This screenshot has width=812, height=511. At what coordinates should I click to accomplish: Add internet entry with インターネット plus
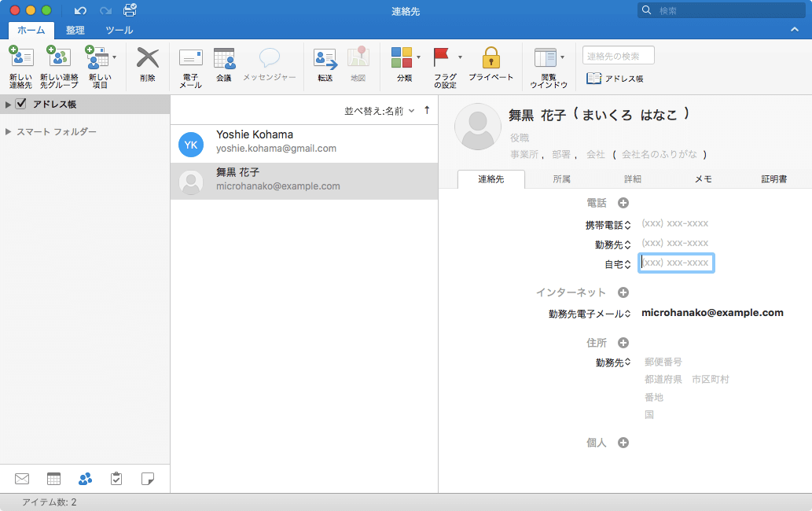point(623,292)
